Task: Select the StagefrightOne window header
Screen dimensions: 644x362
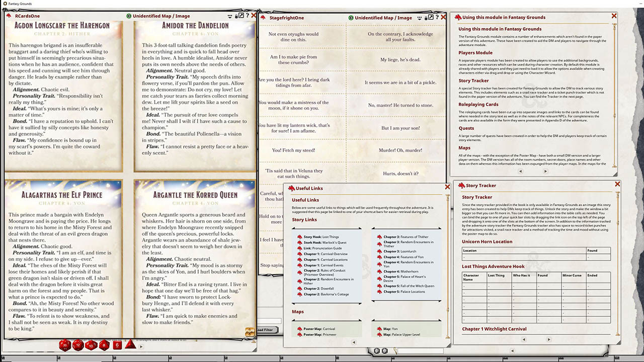Action: click(287, 18)
